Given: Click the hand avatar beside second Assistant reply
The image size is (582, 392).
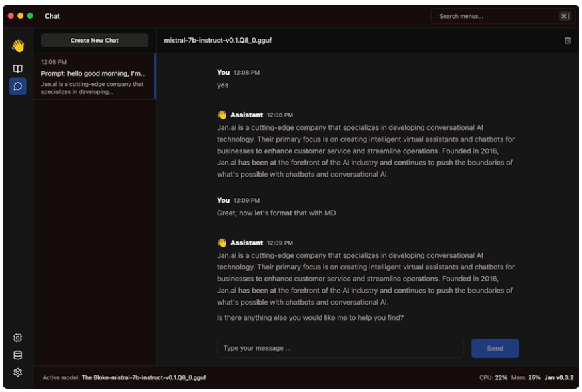Looking at the screenshot, I should tap(222, 243).
